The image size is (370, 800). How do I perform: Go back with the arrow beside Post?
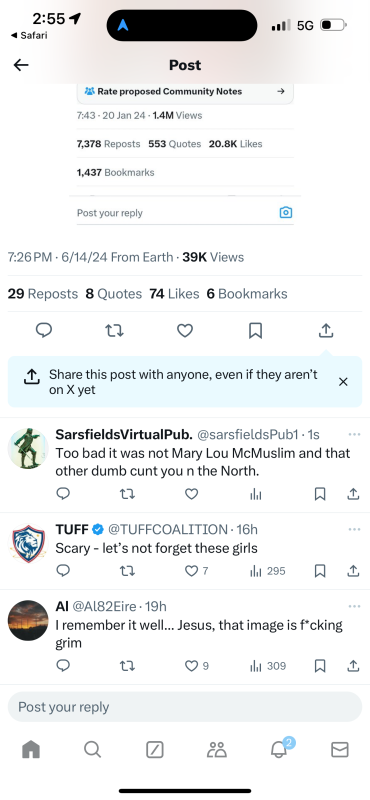[21, 65]
